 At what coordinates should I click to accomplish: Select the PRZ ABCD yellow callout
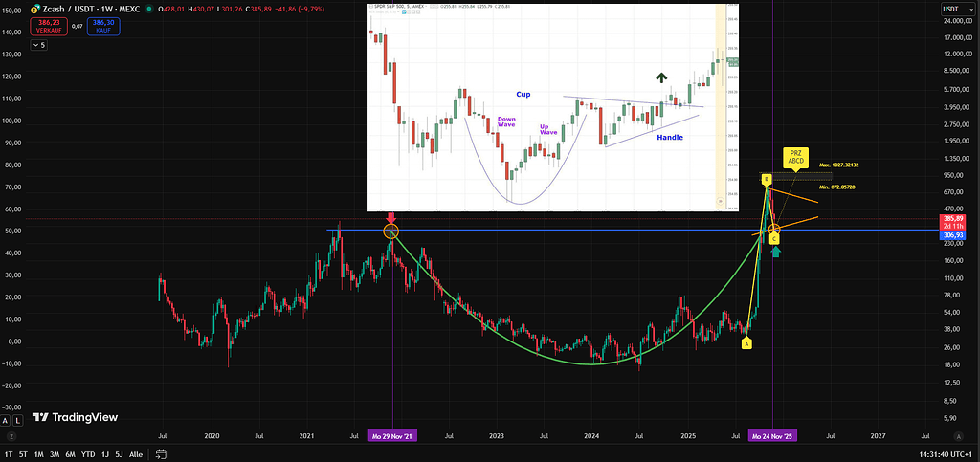(x=795, y=158)
